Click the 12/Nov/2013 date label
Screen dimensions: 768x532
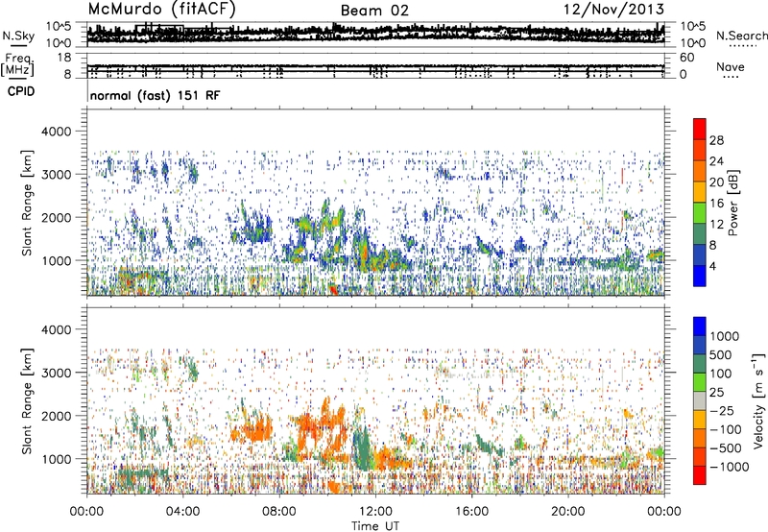coord(613,9)
